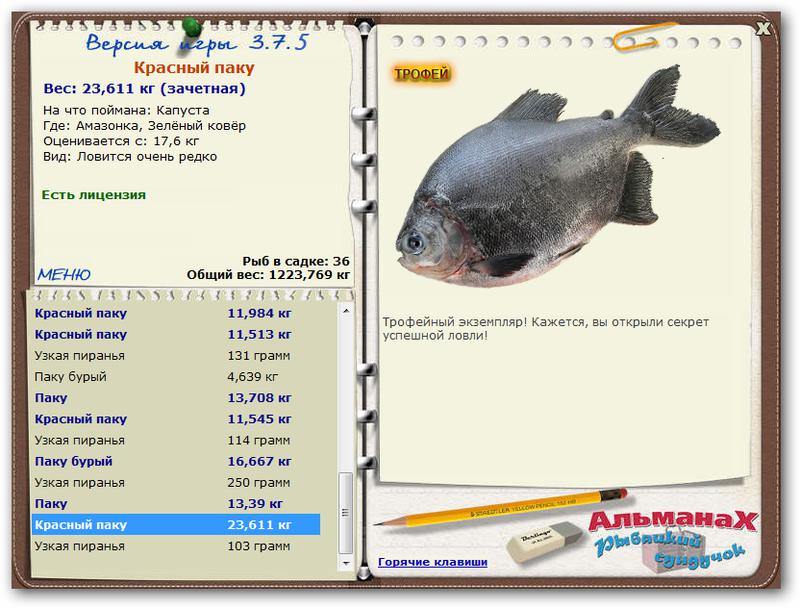800x608 pixels.
Task: Select Узкая пиранья 114 грамм row
Action: [176, 440]
